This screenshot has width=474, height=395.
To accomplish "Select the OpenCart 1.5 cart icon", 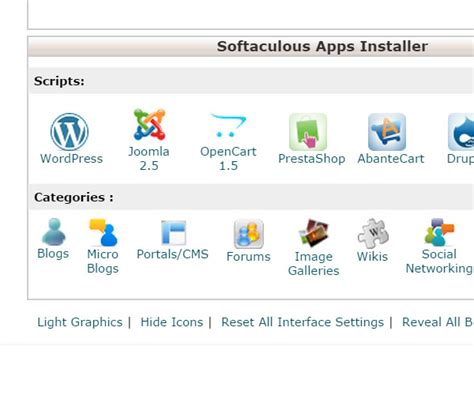I will (228, 125).
